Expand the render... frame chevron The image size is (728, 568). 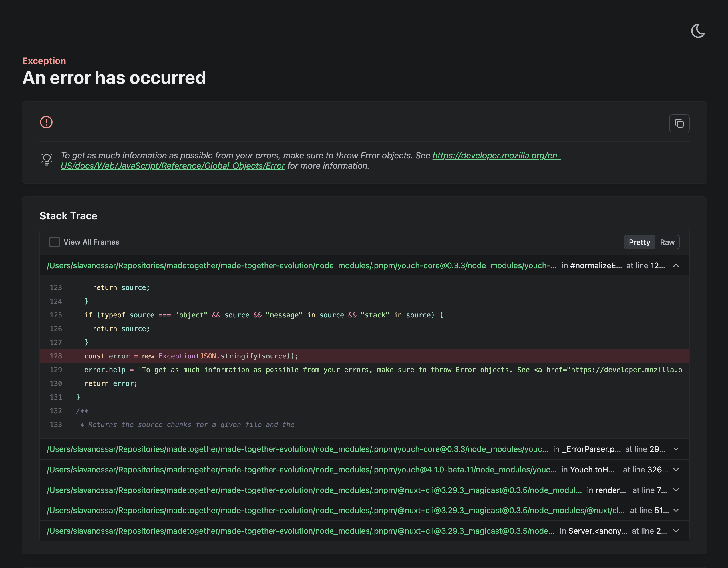coord(676,490)
